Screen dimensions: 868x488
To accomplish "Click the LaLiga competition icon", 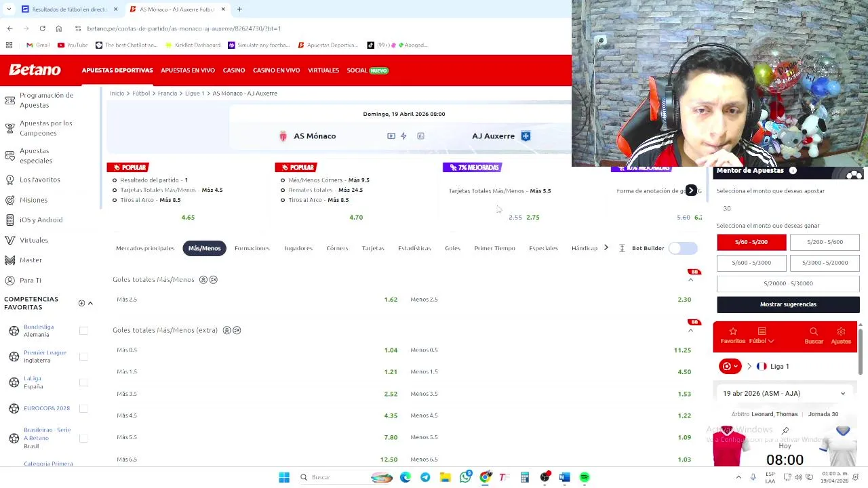I will 14,382.
